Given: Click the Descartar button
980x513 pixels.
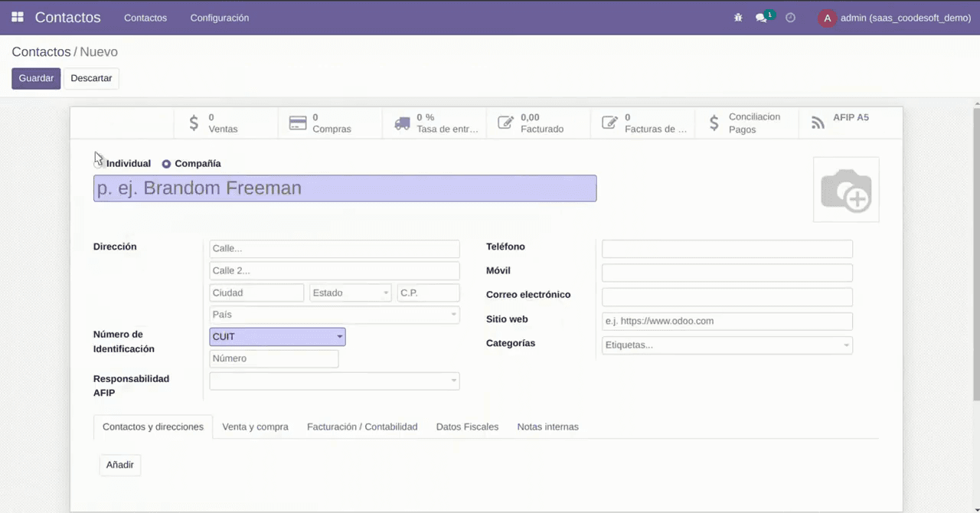Looking at the screenshot, I should click(x=91, y=78).
